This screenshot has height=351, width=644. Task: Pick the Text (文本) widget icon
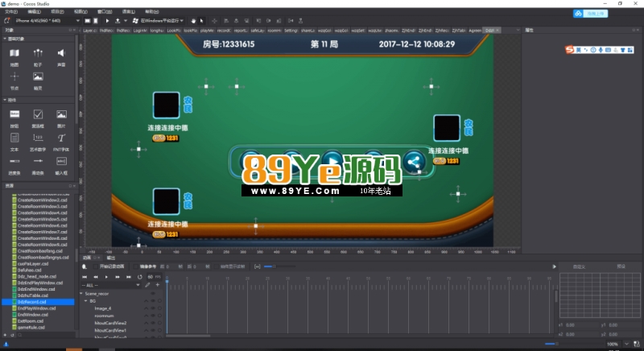(14, 138)
